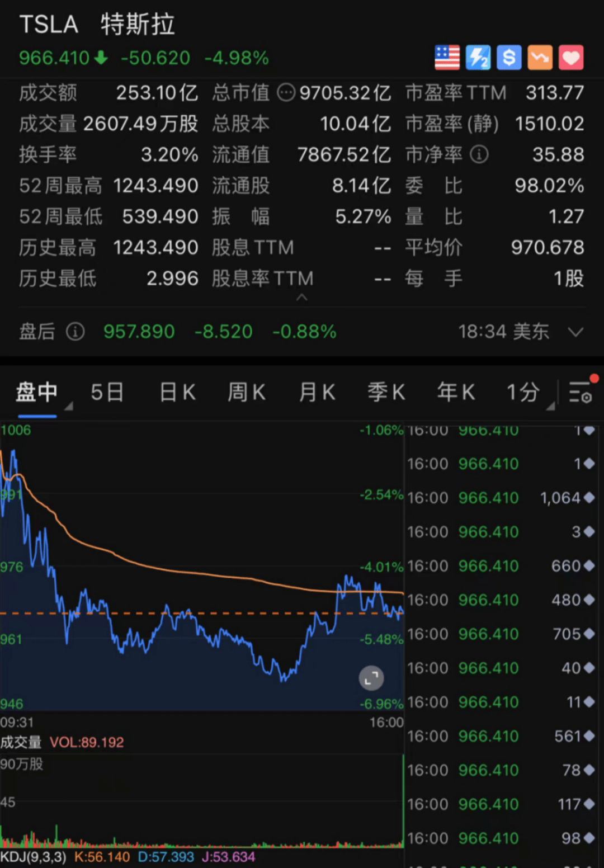Tap the orange downward trend chart icon
The image size is (604, 868).
(x=540, y=58)
